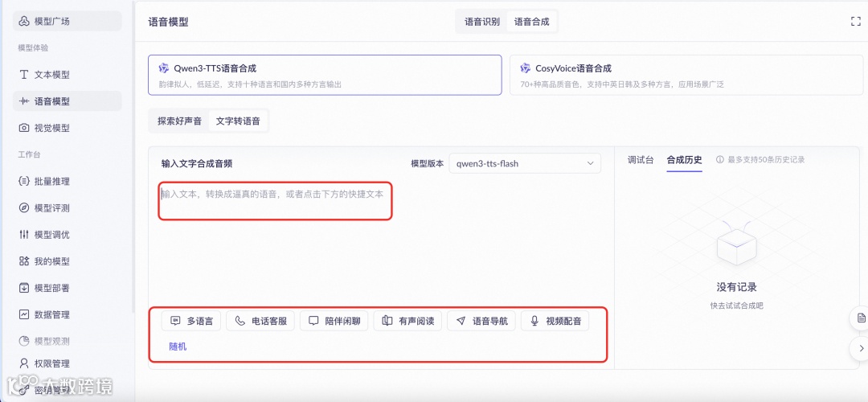Switch to the 调试台 tab
This screenshot has width=868, height=402.
(641, 160)
